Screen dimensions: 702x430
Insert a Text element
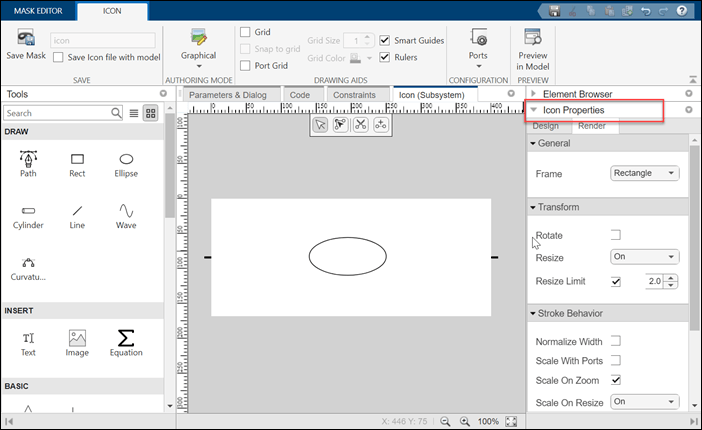28,344
